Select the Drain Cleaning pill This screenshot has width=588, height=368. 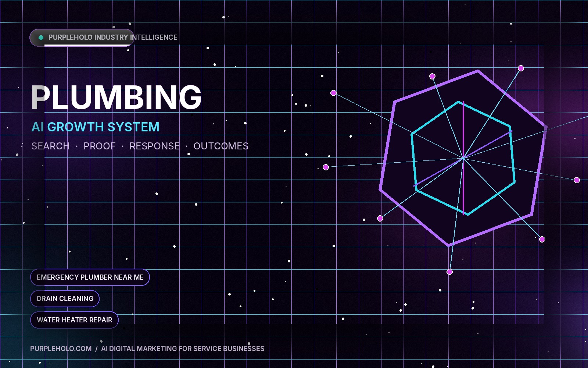tap(65, 298)
